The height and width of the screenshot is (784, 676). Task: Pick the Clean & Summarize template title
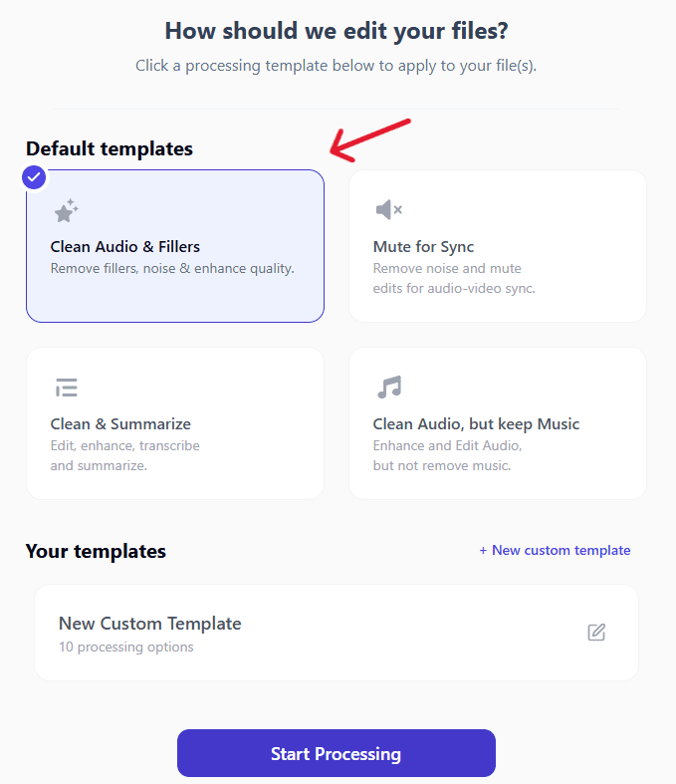coord(120,424)
